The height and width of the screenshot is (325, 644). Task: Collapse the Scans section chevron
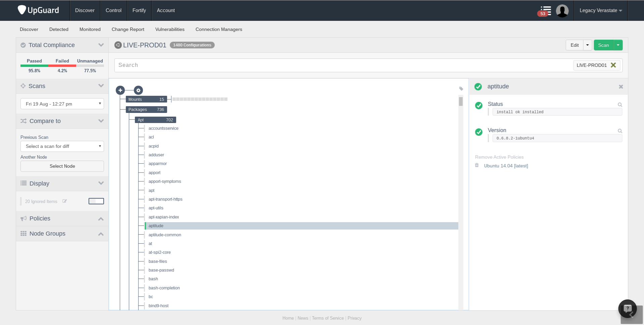pyautogui.click(x=101, y=86)
